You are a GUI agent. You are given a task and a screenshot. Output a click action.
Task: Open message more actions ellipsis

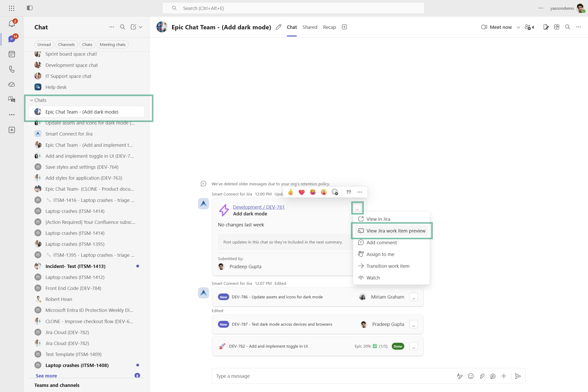coord(360,192)
